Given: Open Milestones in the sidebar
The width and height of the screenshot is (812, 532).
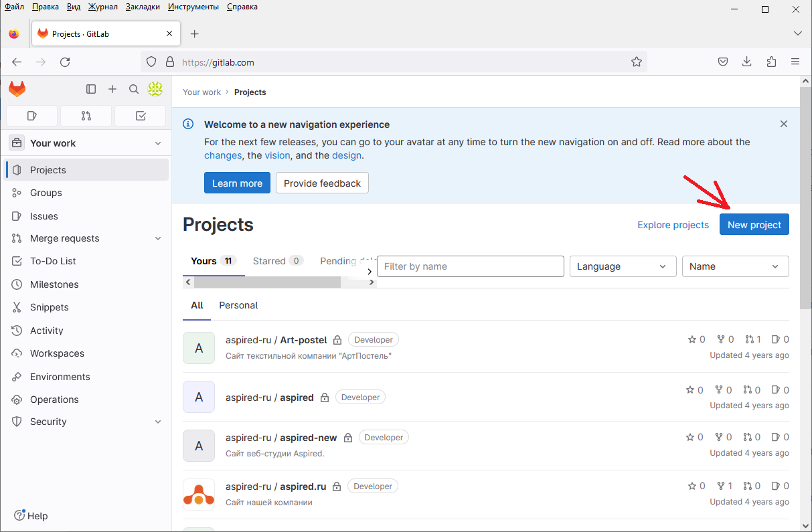Looking at the screenshot, I should 86,284.
